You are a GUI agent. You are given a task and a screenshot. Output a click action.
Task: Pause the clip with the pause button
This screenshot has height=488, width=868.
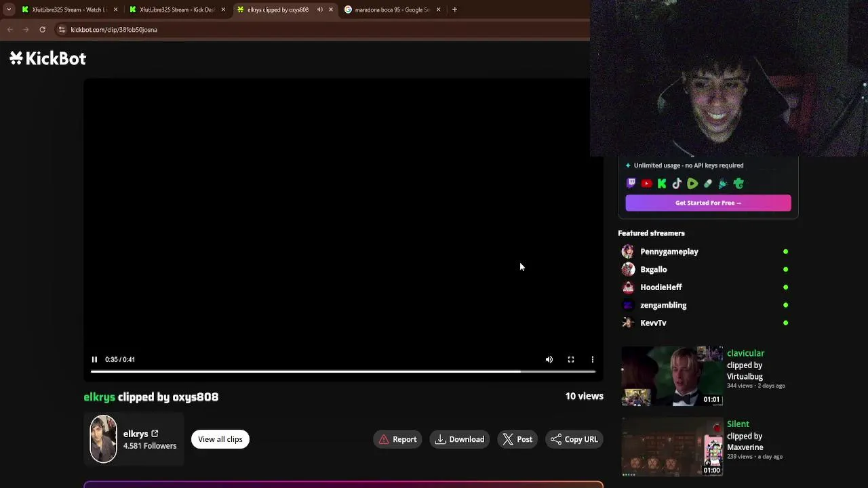(x=94, y=359)
